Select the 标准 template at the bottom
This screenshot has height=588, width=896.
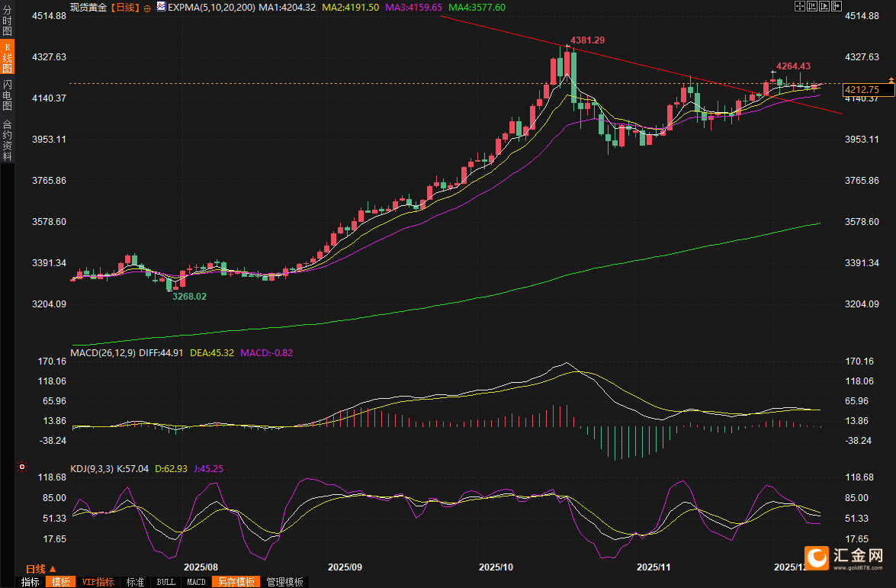135,582
